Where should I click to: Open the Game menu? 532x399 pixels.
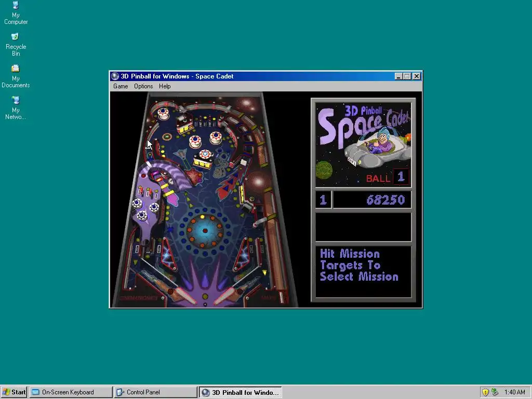121,86
